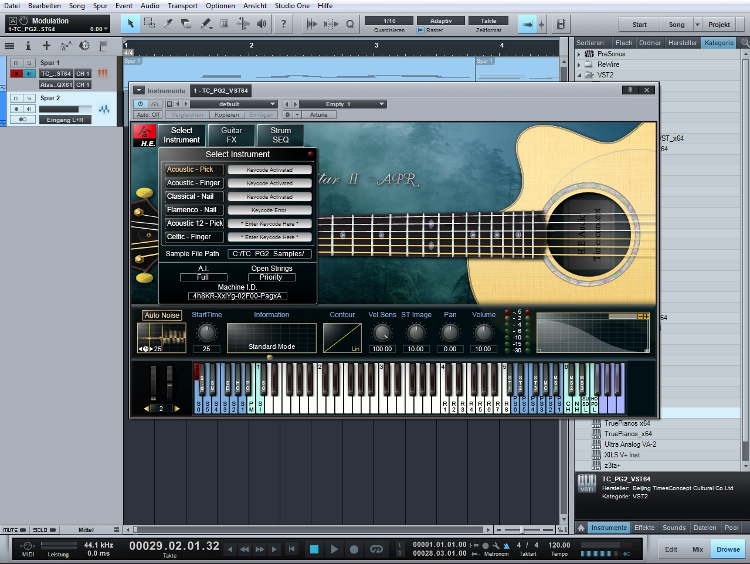Open the default preset dropdown
Viewport: 750px width, 564px height.
pos(233,104)
